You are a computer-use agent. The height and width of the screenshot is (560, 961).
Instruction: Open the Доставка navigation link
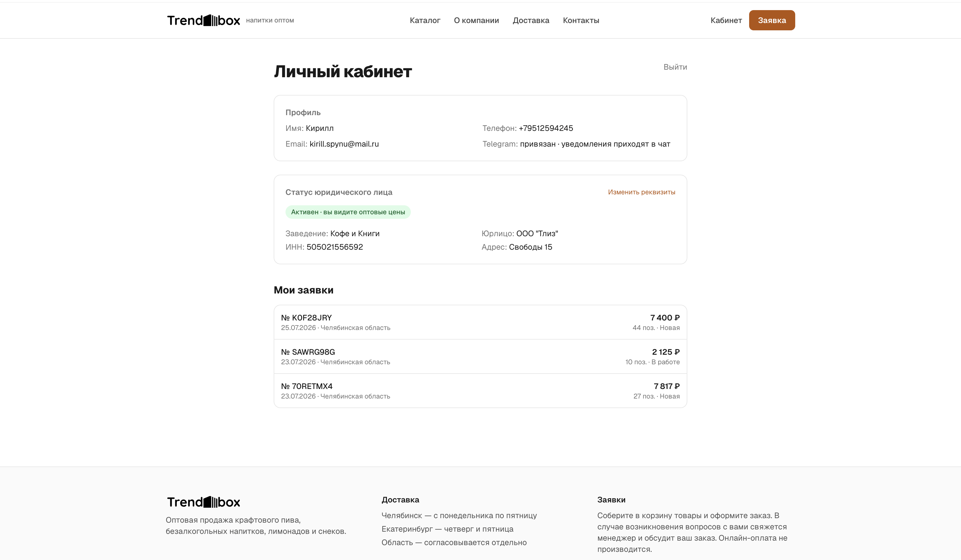pos(531,20)
